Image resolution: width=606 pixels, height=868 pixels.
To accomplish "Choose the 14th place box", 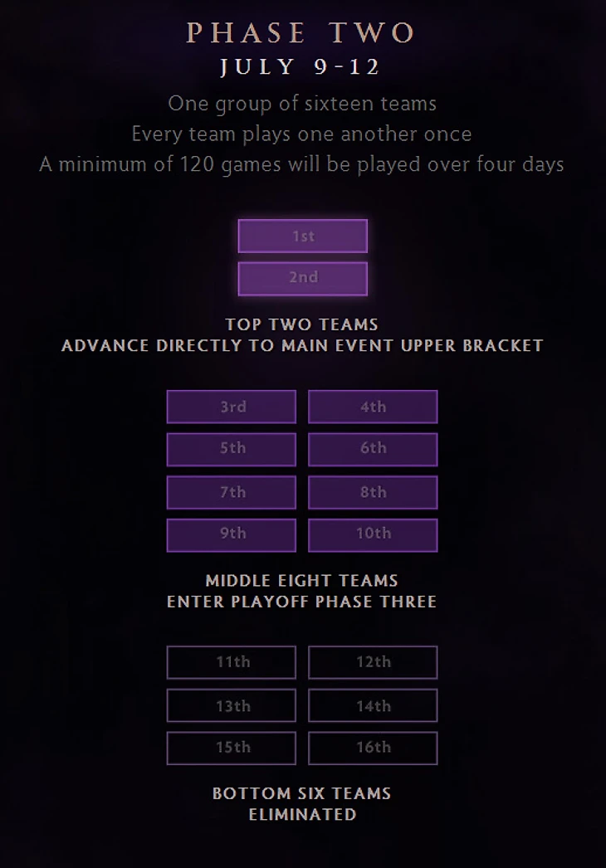I will pyautogui.click(x=373, y=705).
